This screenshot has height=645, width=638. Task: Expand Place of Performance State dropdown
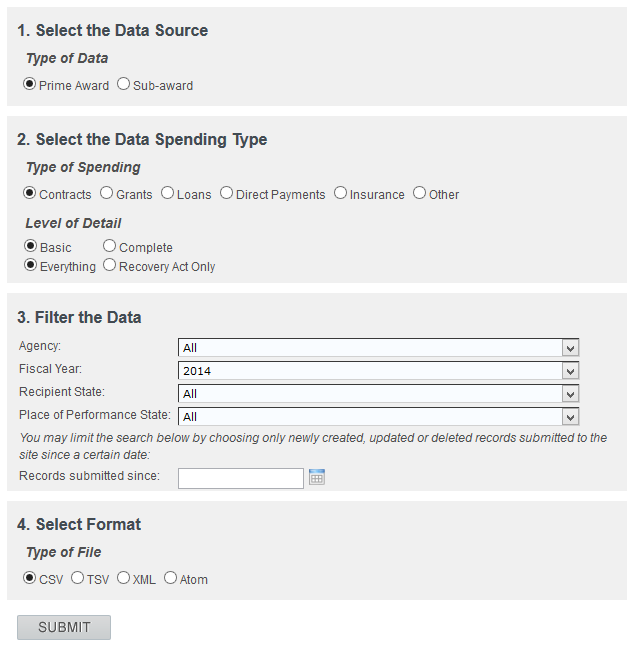coord(378,417)
